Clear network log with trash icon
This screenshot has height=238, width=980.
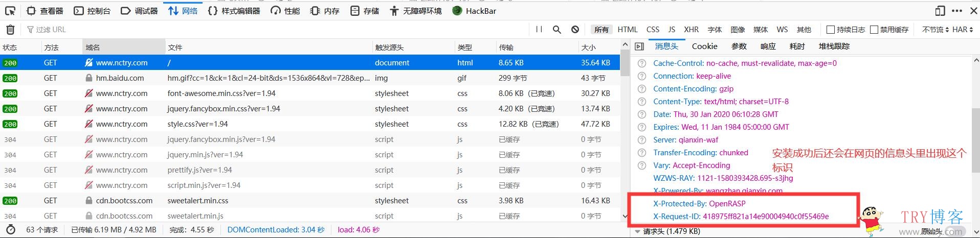[x=10, y=30]
